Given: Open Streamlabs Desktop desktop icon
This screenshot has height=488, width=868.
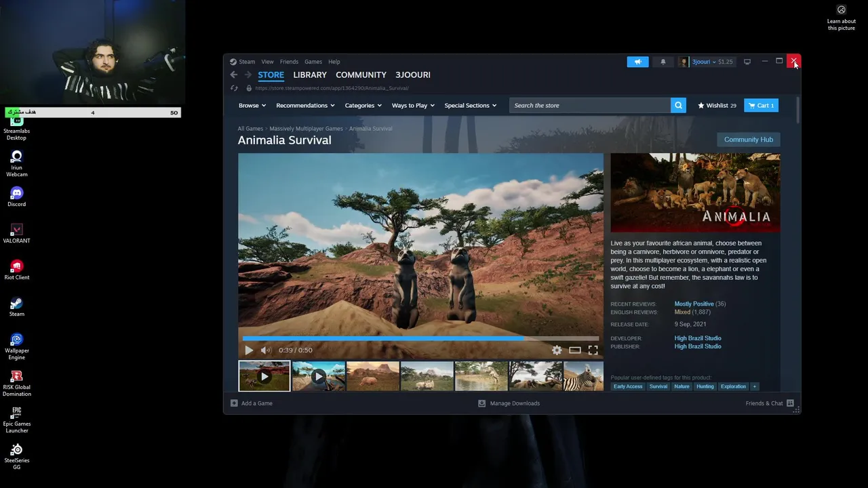Looking at the screenshot, I should (x=17, y=126).
